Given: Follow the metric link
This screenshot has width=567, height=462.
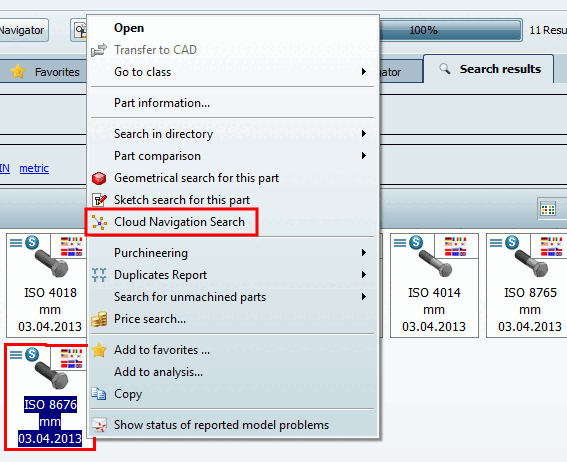Looking at the screenshot, I should click(x=34, y=168).
